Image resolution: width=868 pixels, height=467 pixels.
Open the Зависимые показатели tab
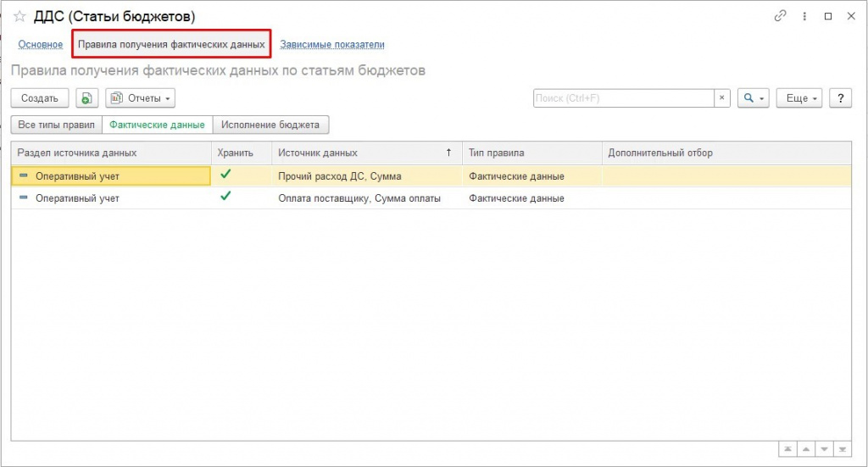[x=332, y=44]
